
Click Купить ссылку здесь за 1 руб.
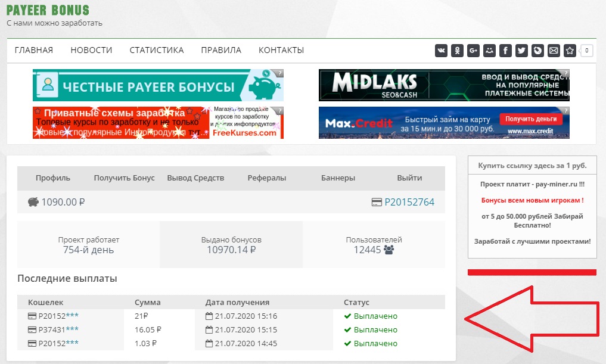click(532, 166)
